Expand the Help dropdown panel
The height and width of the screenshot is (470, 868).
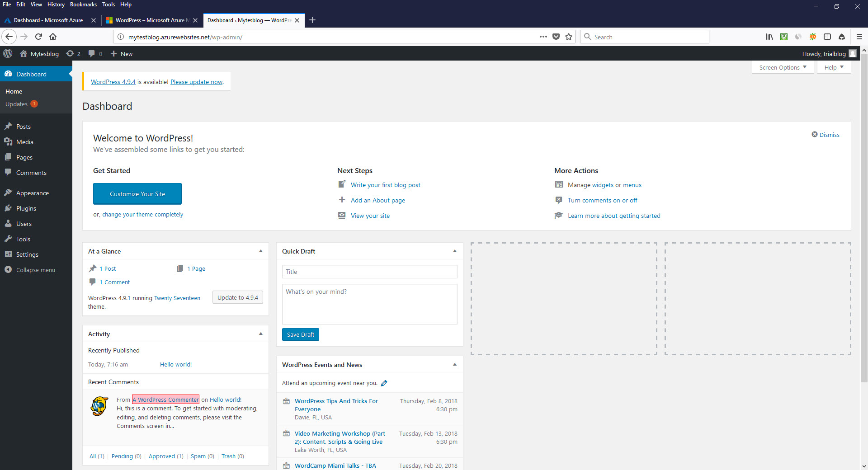(x=833, y=67)
